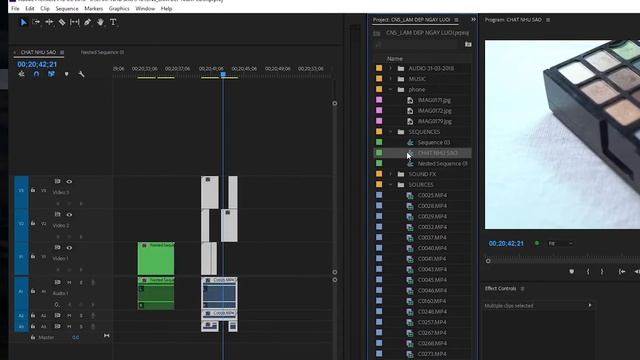Select IMAG0171.jpg in project panel

[x=434, y=100]
